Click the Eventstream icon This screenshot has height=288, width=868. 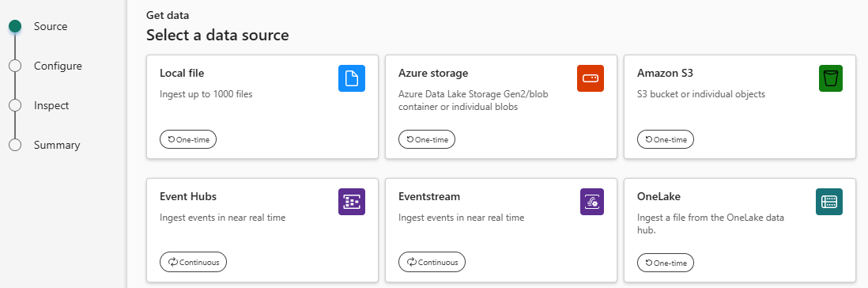592,202
